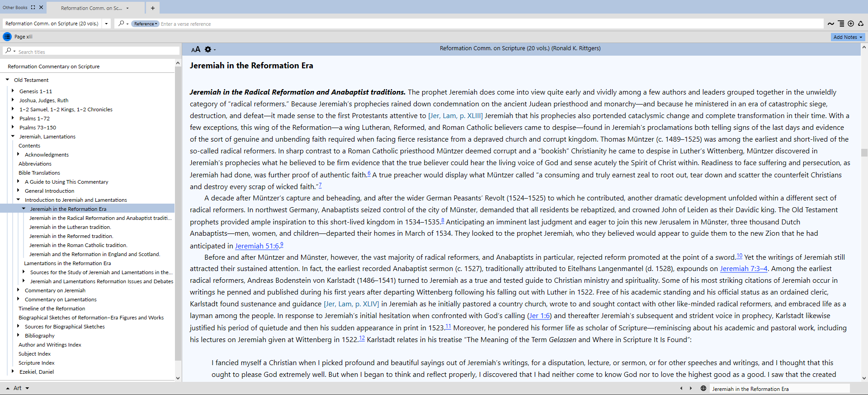Select Jeremiah in the Roman Catholic tradition
The image size is (868, 395).
(78, 245)
